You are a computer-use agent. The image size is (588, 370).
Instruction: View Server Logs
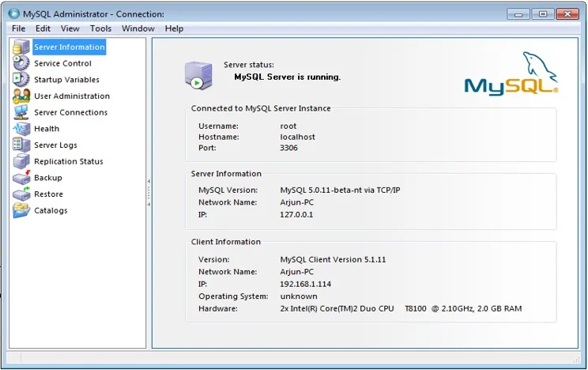point(55,145)
